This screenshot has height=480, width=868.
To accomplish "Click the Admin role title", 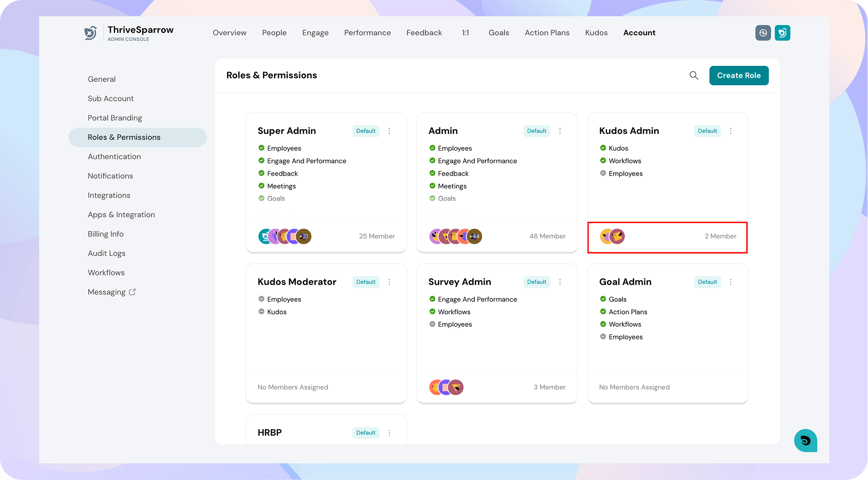I will (x=443, y=131).
